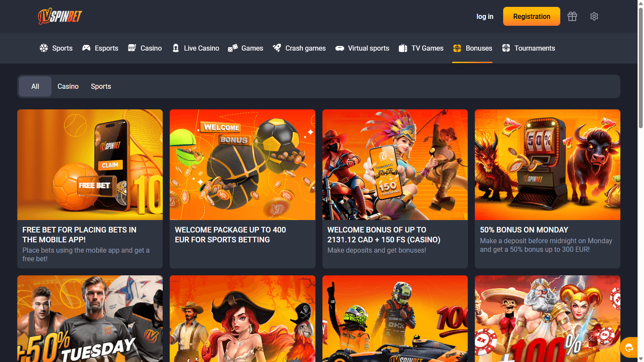The width and height of the screenshot is (644, 362).
Task: Open the racing drivers promo image
Action: click(x=395, y=319)
